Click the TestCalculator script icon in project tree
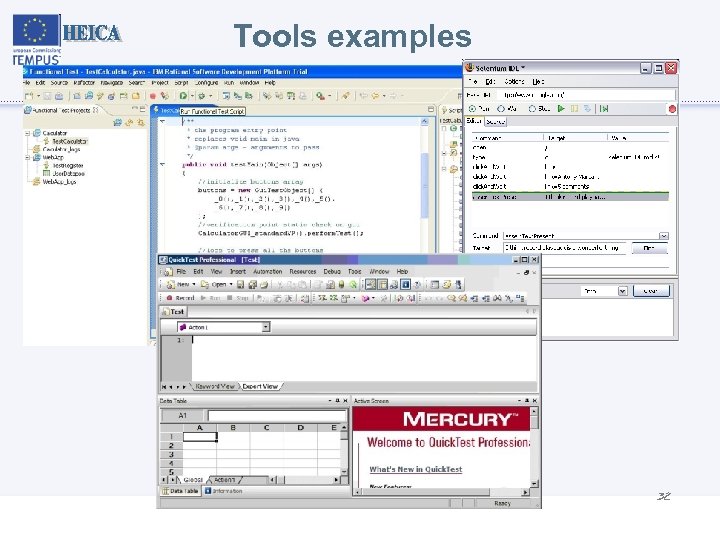 click(x=46, y=141)
